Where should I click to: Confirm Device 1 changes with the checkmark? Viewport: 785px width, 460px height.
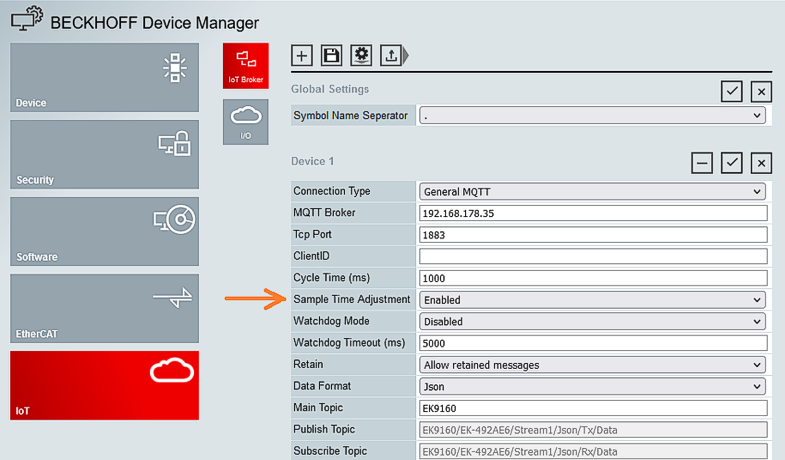(x=731, y=163)
